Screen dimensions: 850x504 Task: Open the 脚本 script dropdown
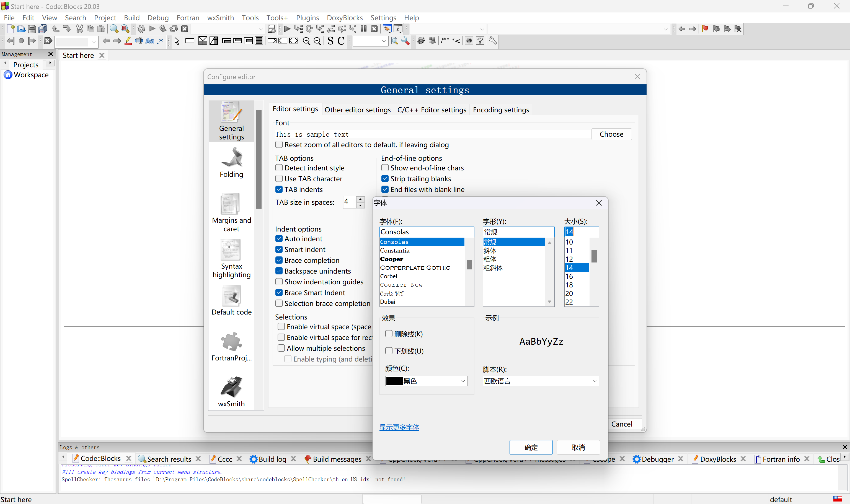(x=541, y=381)
